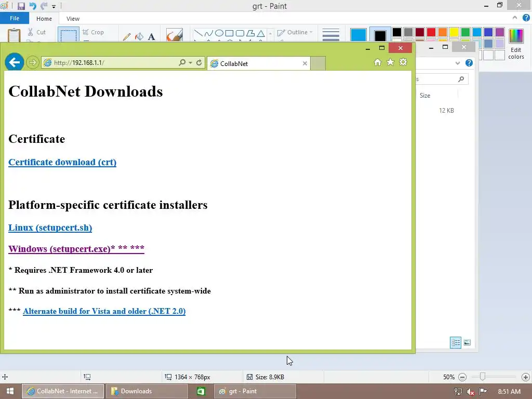Open the address bar autocomplete dropdown arrow in IE

pyautogui.click(x=190, y=63)
